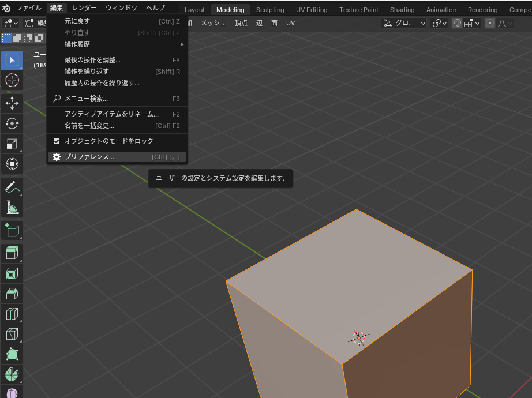The image size is (532, 398).
Task: Activate the Extrude Region tool
Action: 12,253
